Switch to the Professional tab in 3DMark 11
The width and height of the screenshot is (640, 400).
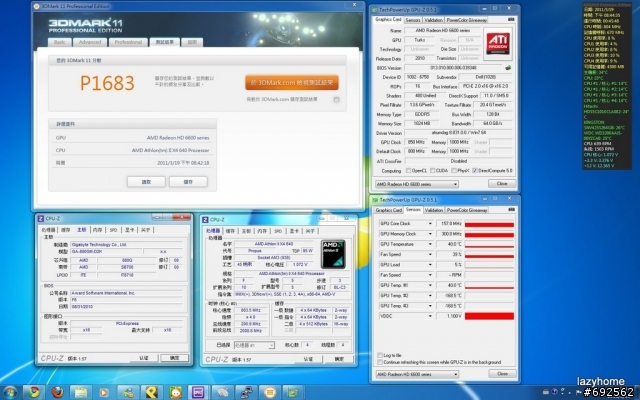pyautogui.click(x=128, y=42)
